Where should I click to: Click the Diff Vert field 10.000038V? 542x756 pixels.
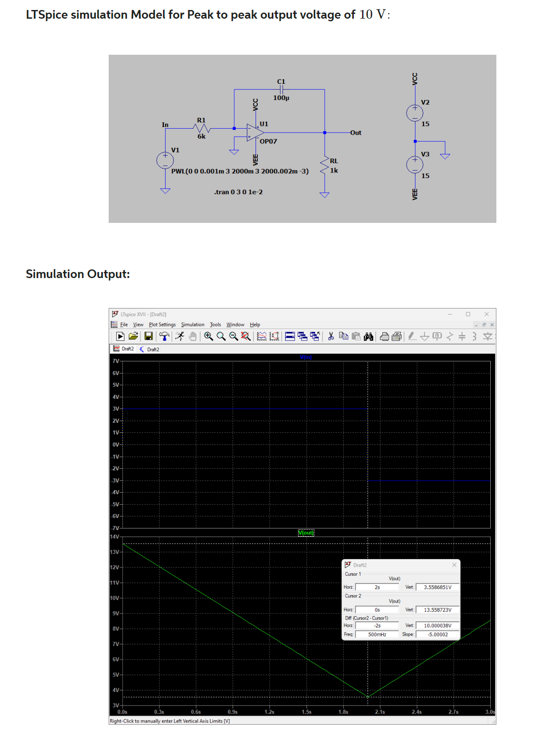coord(437,625)
